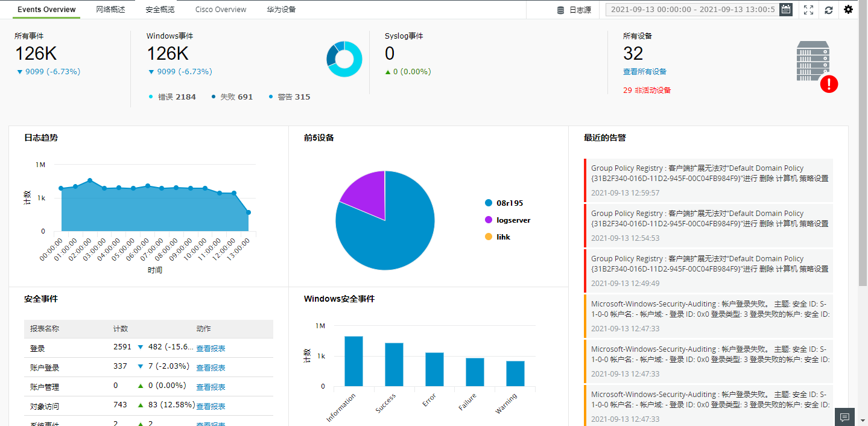Open Group Policy alert at 12:59:57
This screenshot has width=868, height=426.
pyautogui.click(x=708, y=180)
